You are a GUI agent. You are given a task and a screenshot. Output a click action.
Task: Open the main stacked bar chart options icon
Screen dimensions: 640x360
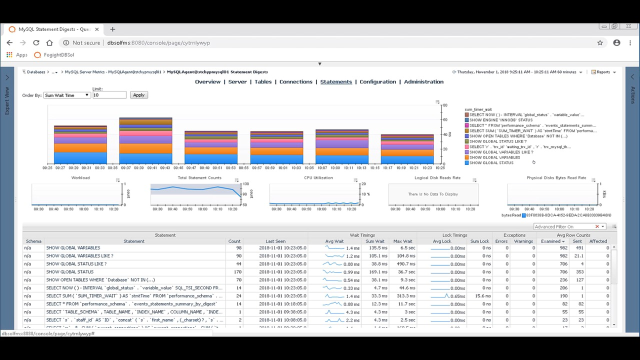437,102
